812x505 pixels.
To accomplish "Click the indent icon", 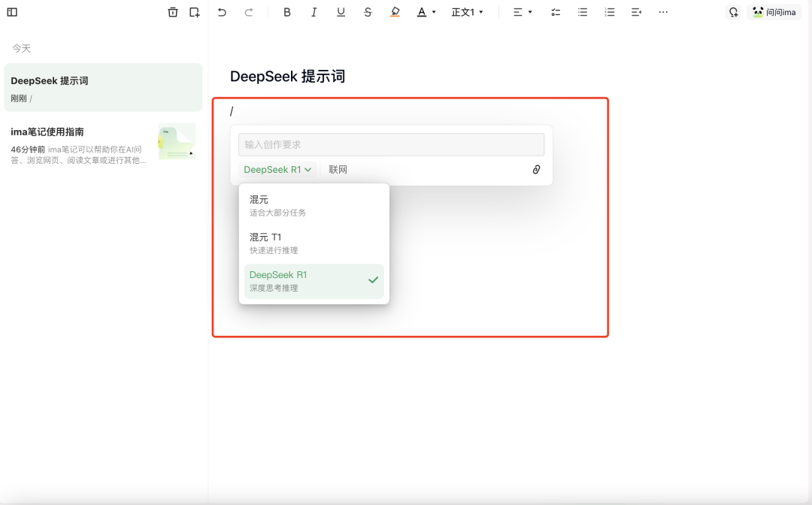I will [x=637, y=12].
